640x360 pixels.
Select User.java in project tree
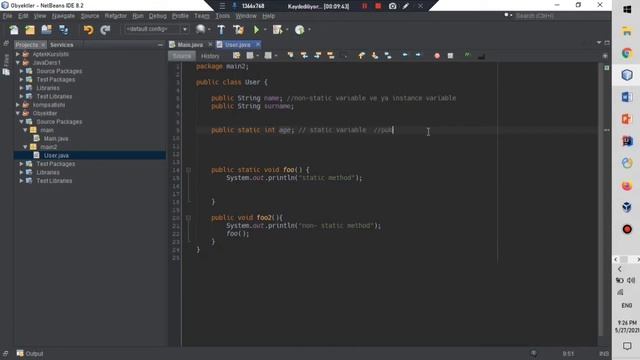(x=56, y=156)
